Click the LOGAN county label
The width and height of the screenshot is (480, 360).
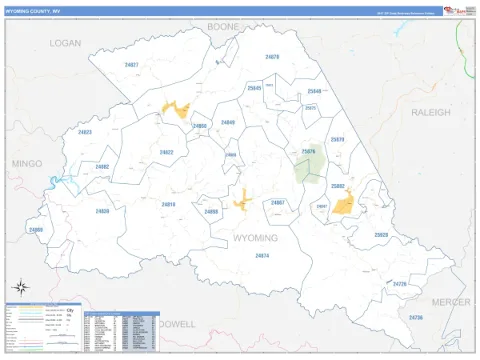(x=65, y=43)
